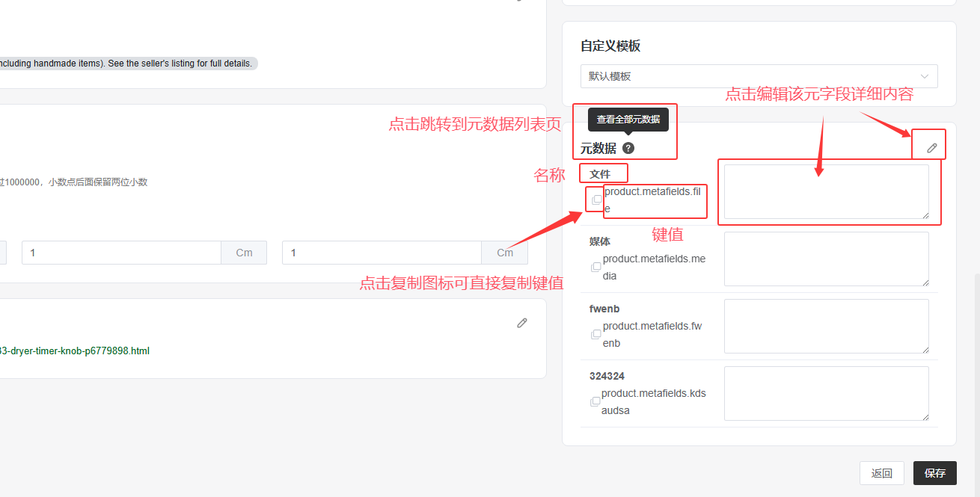Open the 默认模板 template dropdown

click(x=759, y=76)
